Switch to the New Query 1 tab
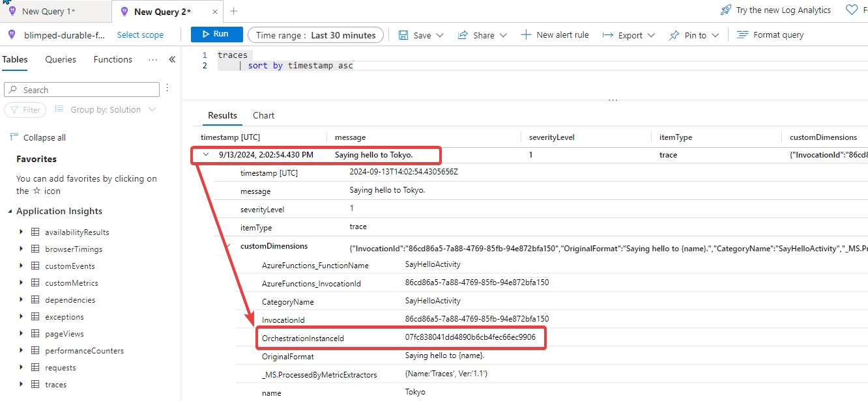This screenshot has height=401, width=868. click(49, 11)
